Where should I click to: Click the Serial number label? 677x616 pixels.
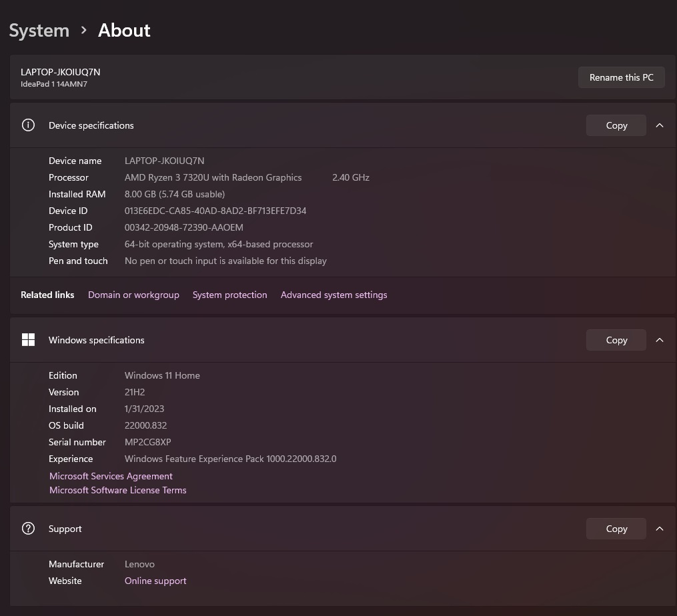[x=77, y=442]
